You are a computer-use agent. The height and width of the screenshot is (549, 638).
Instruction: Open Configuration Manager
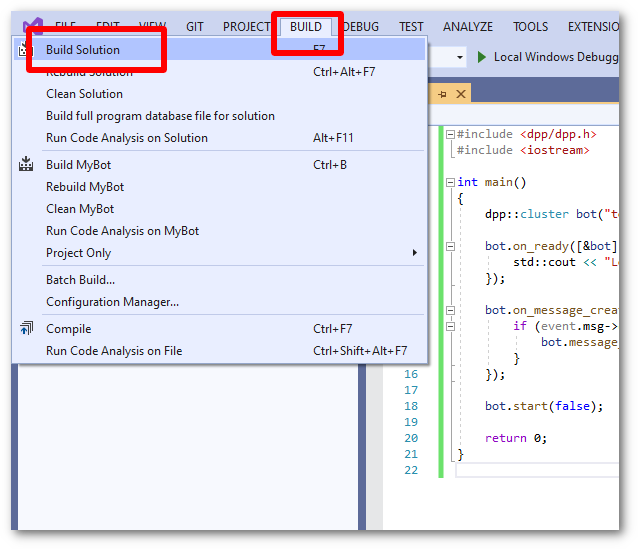pyautogui.click(x=112, y=302)
